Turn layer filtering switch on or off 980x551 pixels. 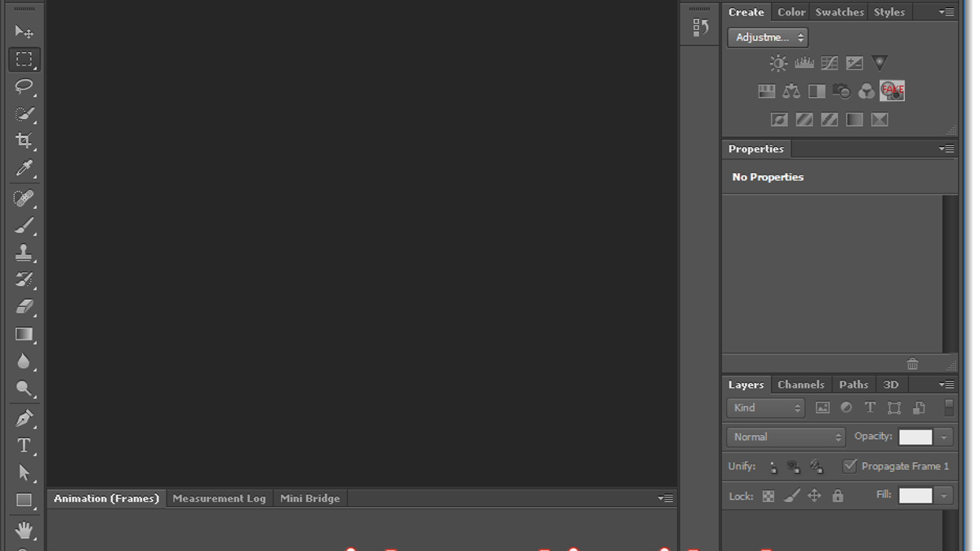coord(949,407)
